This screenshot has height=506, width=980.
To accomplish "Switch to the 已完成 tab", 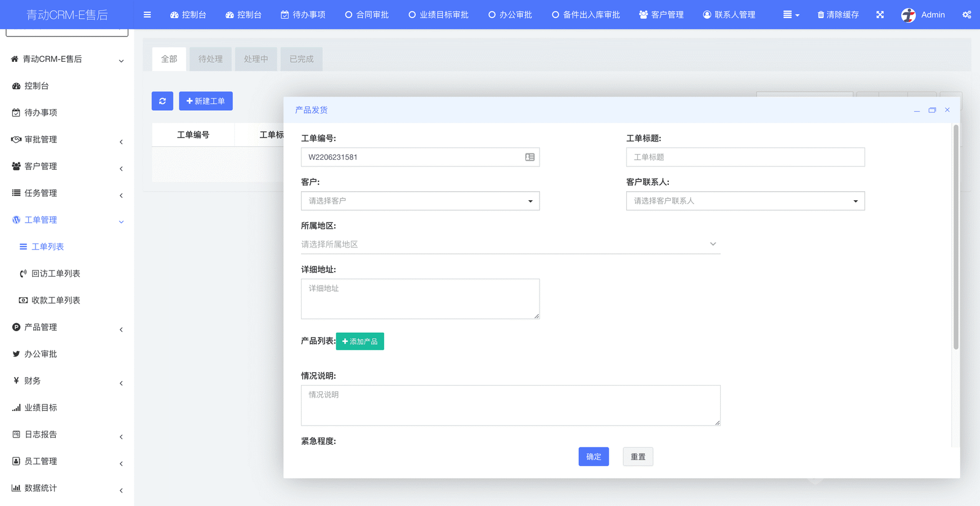I will coord(301,59).
